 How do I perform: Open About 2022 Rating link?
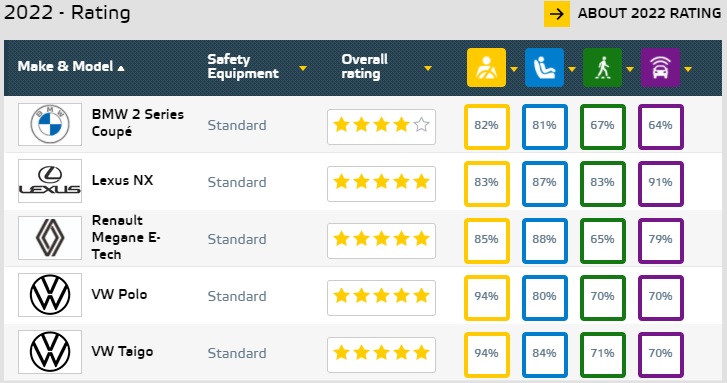click(649, 13)
